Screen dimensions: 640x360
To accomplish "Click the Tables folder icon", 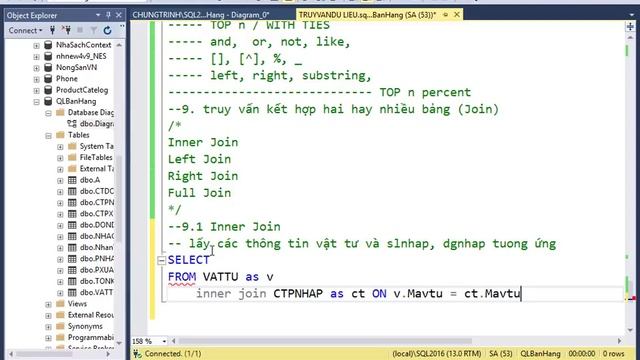I will click(60, 135).
